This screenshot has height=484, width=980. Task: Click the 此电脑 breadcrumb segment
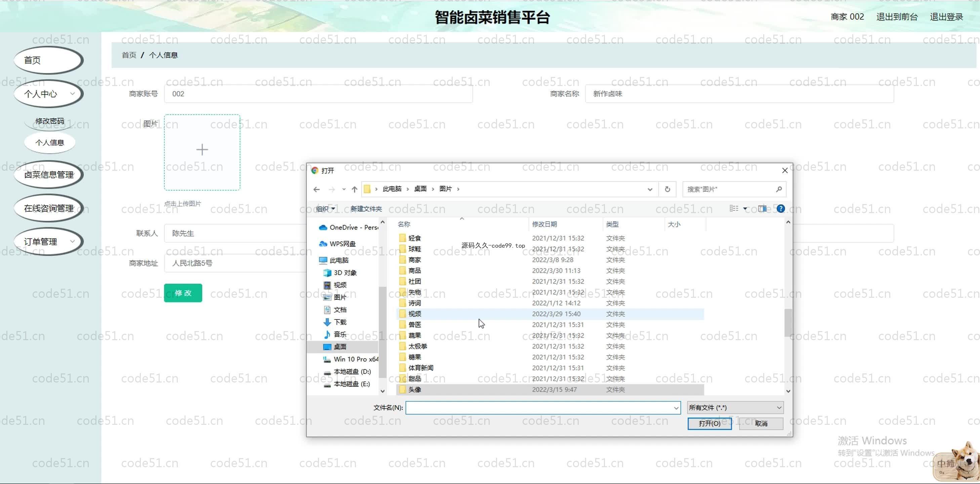coord(392,189)
